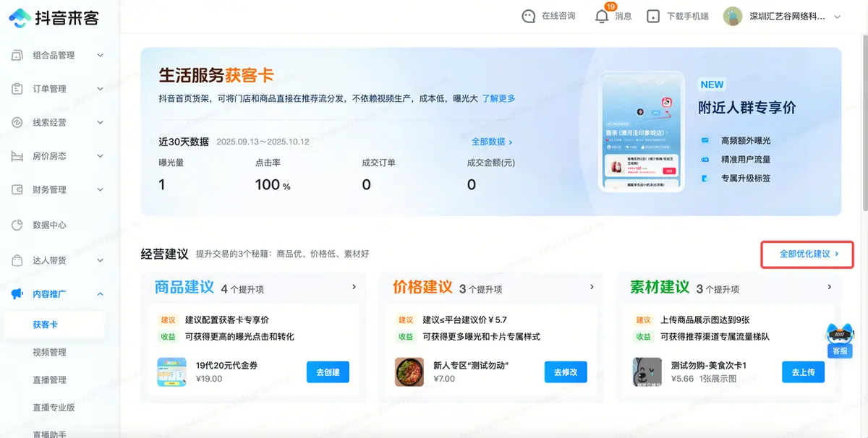Click the 房价房态 bed icon
The height and width of the screenshot is (438, 868).
(17, 156)
